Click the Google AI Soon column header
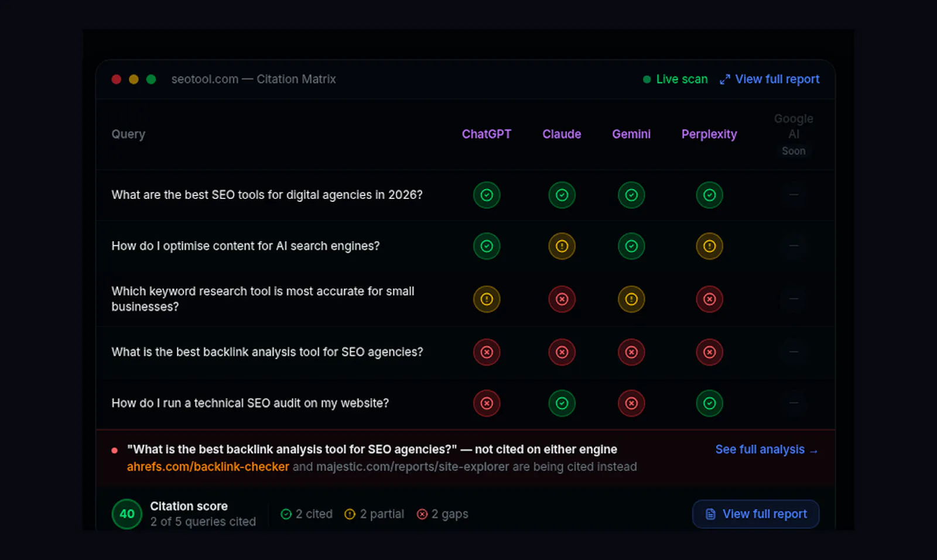Screen dimensions: 937x560 point(794,135)
